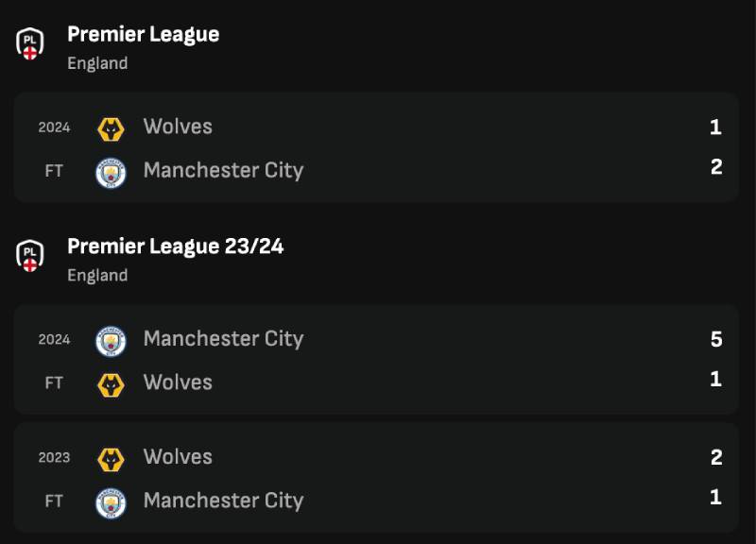Viewport: 756px width, 544px height.
Task: Select Wolves team name in the 5–1 match
Action: (178, 382)
